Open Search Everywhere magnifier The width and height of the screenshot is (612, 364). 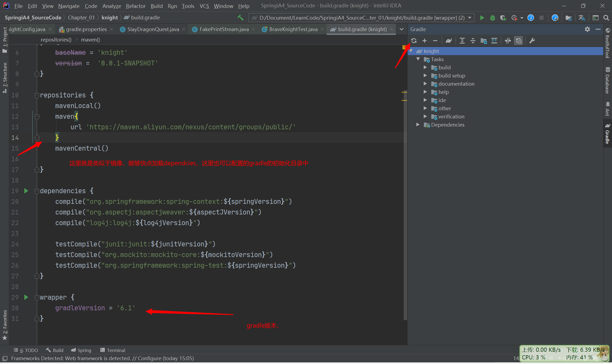[x=606, y=18]
